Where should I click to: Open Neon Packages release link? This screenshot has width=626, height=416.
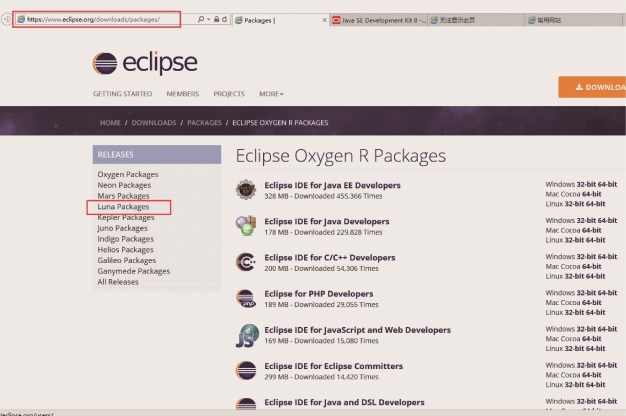coord(124,185)
